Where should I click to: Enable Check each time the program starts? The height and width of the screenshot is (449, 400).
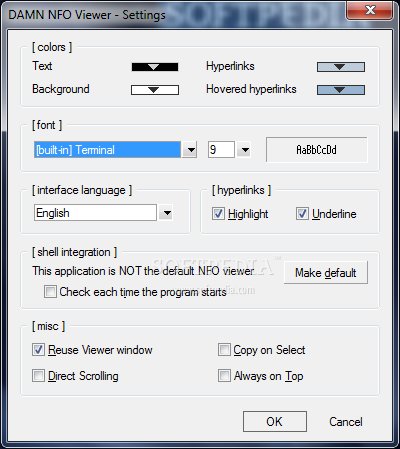[x=50, y=292]
